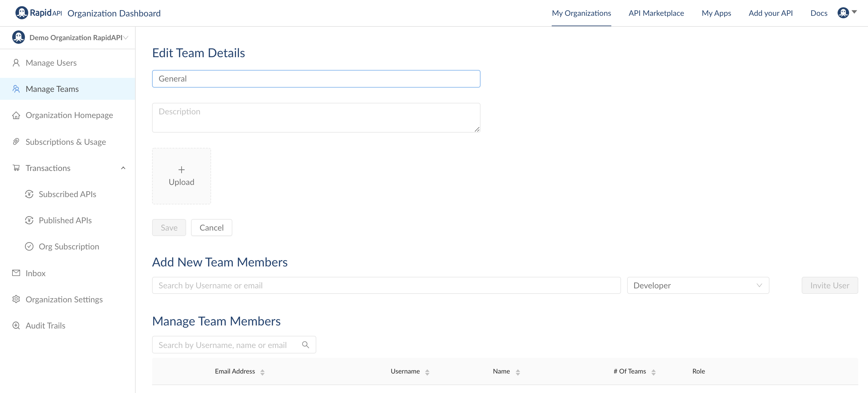Click the Organization Settings gear icon
The image size is (868, 393).
coord(16,299)
